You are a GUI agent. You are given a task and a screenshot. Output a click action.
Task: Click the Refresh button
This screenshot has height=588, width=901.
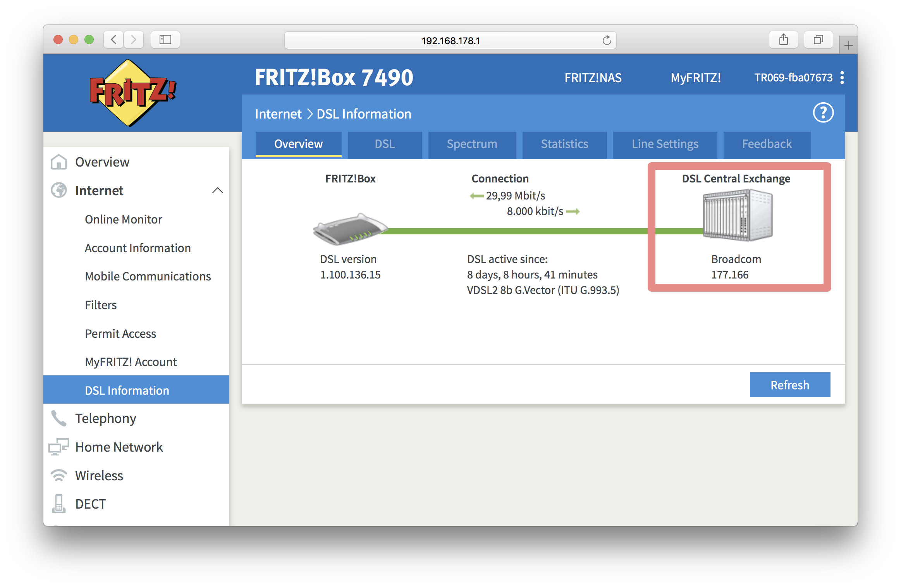click(x=790, y=385)
